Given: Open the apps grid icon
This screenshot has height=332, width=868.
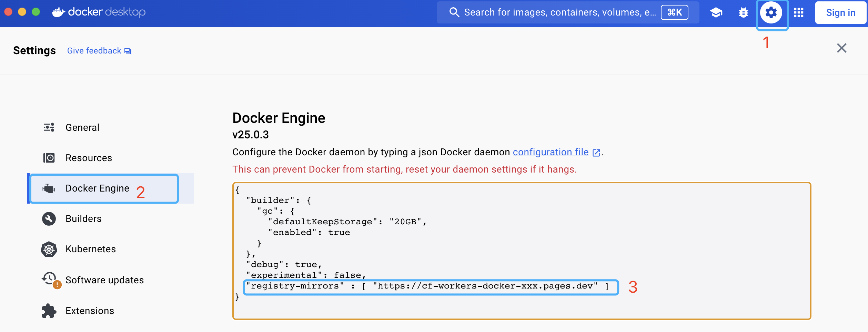Looking at the screenshot, I should [799, 13].
